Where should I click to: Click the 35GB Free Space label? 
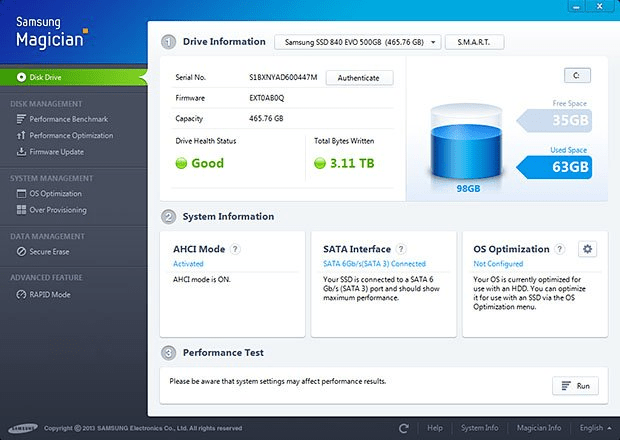pos(554,120)
